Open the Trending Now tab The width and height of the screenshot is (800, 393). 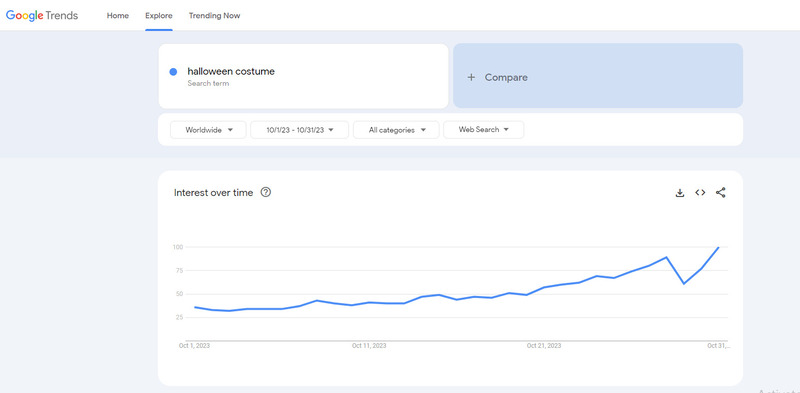(214, 16)
